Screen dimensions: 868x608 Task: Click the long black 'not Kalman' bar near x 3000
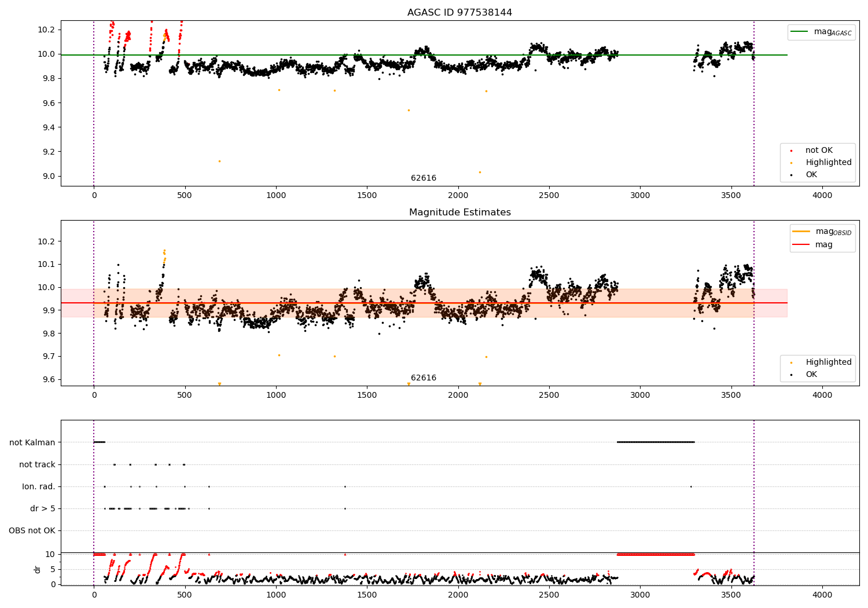point(656,442)
